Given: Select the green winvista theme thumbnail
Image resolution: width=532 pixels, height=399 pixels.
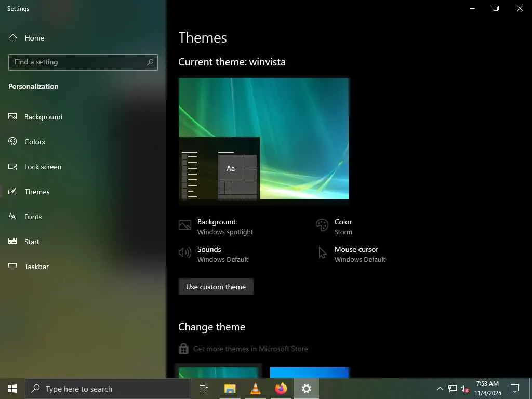Looking at the screenshot, I should [x=219, y=373].
